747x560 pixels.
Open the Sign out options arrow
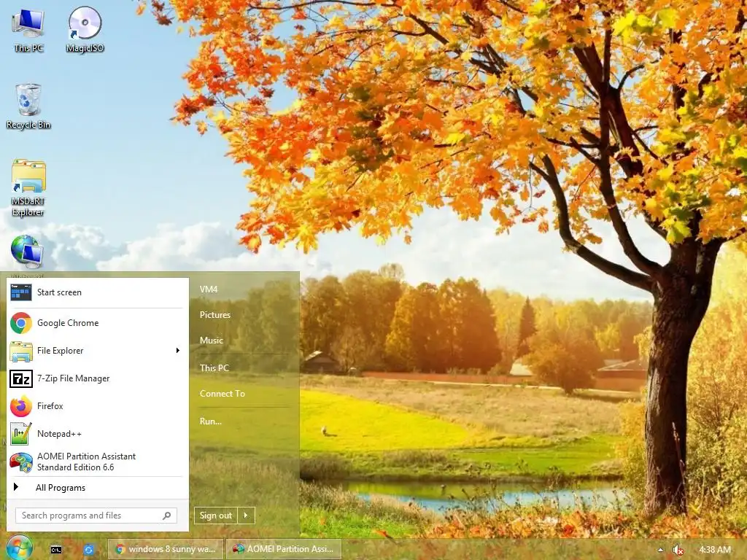coord(246,516)
